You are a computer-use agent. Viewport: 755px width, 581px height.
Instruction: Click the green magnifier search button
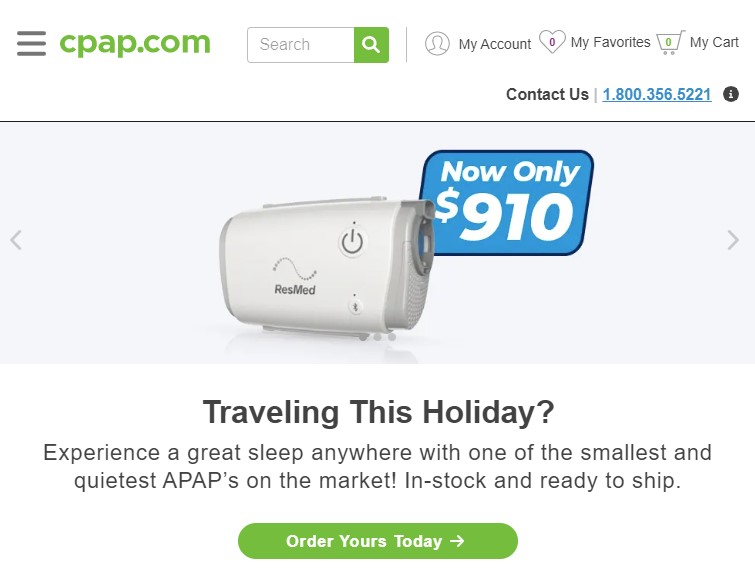click(x=371, y=45)
